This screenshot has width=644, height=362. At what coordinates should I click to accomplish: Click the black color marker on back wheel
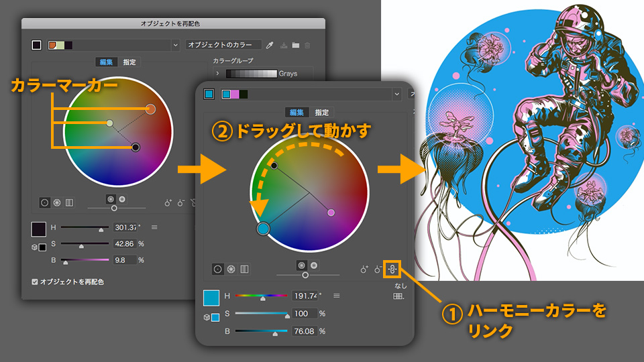(x=136, y=147)
